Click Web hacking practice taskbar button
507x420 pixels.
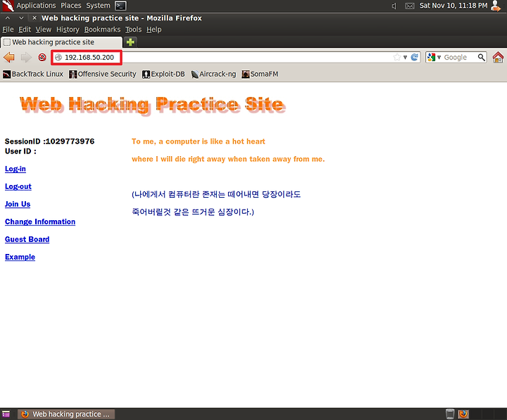pos(66,414)
